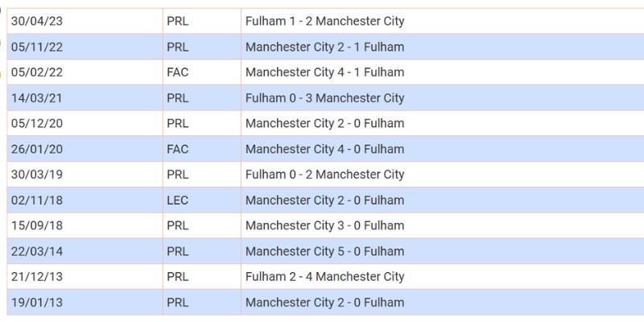The image size is (644, 322).
Task: Open the Manchester City 4 - 1 Fulham match
Action: pos(324,72)
